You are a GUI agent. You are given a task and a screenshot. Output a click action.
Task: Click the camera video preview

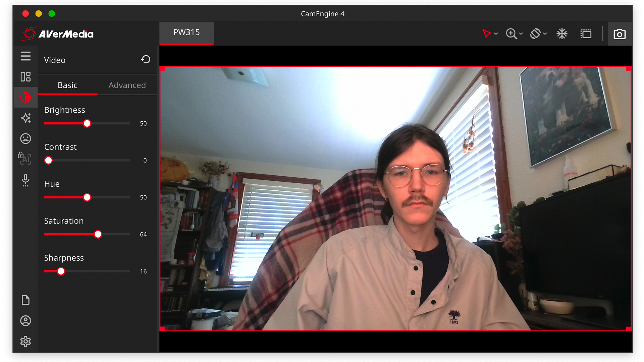(x=396, y=199)
